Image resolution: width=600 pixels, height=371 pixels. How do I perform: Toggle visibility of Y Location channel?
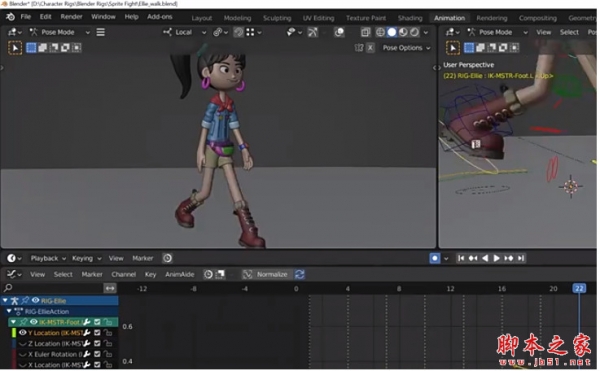pos(23,333)
